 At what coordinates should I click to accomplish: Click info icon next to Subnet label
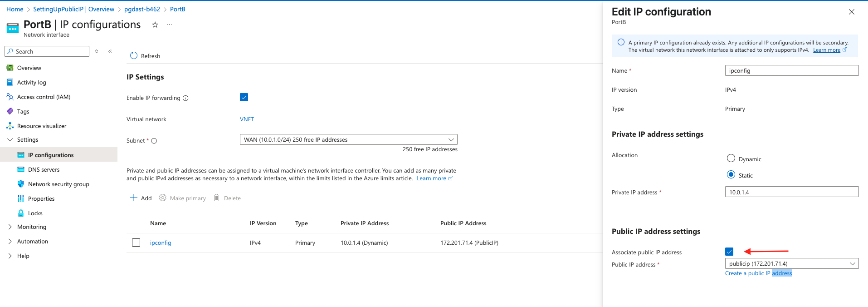pyautogui.click(x=154, y=141)
